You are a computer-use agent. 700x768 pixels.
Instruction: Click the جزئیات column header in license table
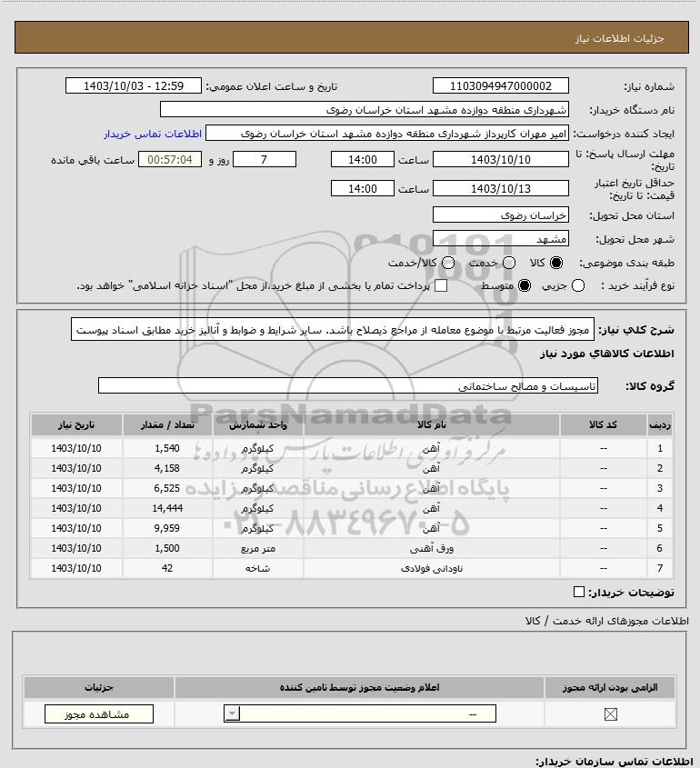click(99, 687)
